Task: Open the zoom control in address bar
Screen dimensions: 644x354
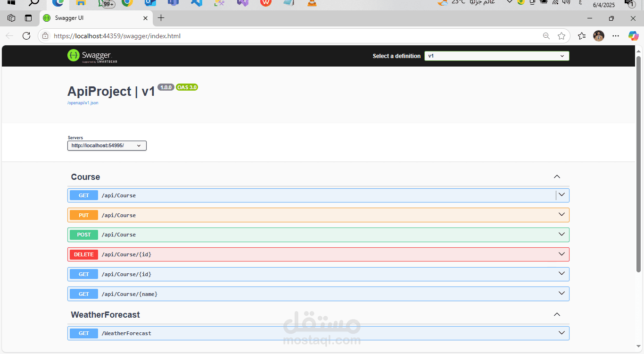Action: click(x=546, y=36)
